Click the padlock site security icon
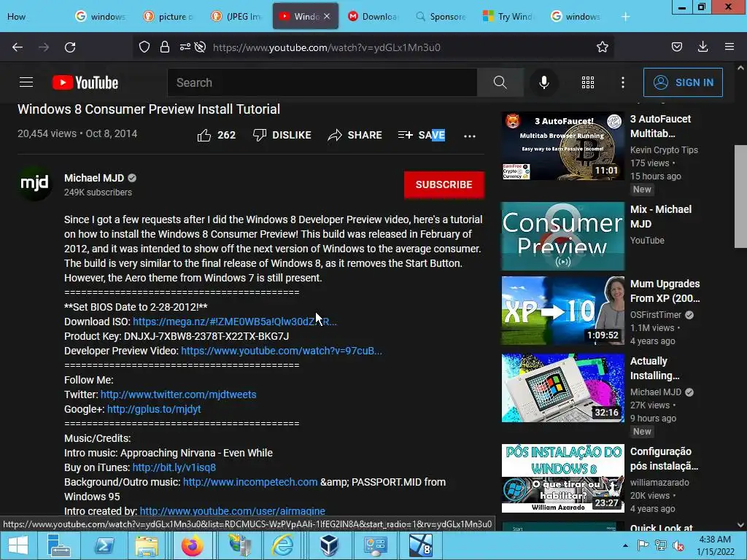 (x=165, y=47)
